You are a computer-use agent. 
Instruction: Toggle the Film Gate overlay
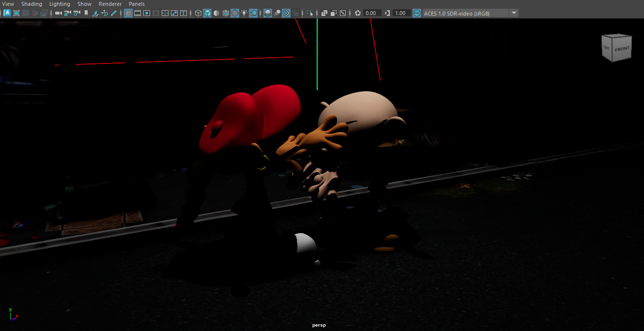tap(138, 13)
